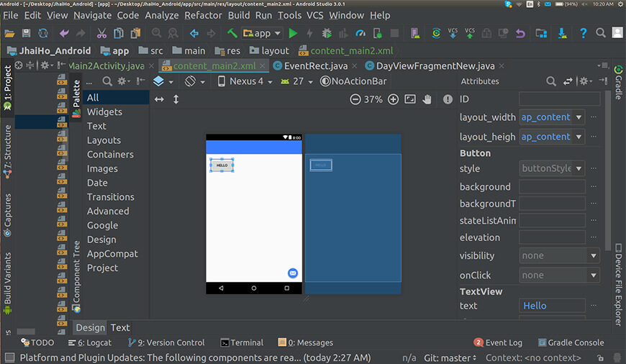Open the Android profiler gauge icon
Screen dimensions: 626x364
(360, 33)
